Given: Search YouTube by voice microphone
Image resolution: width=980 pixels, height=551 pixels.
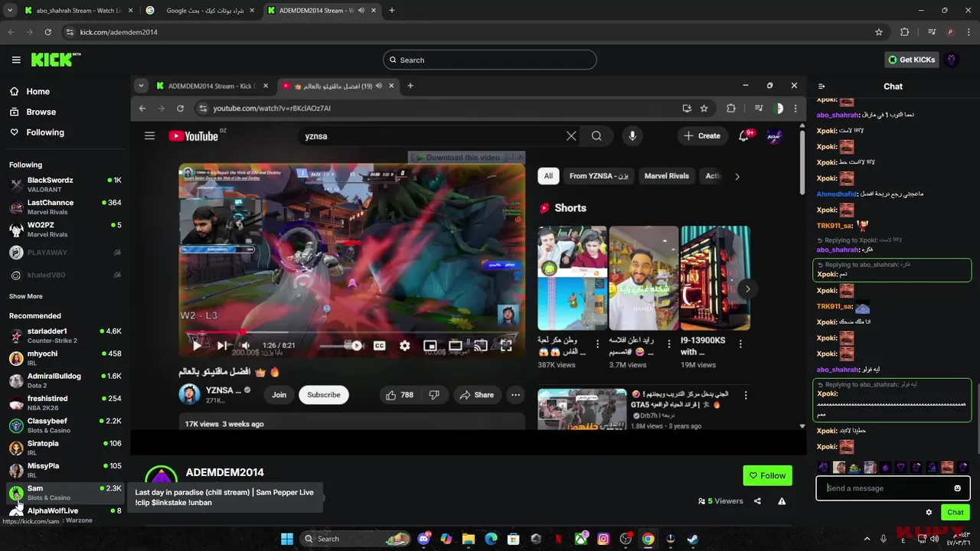Looking at the screenshot, I should click(632, 136).
